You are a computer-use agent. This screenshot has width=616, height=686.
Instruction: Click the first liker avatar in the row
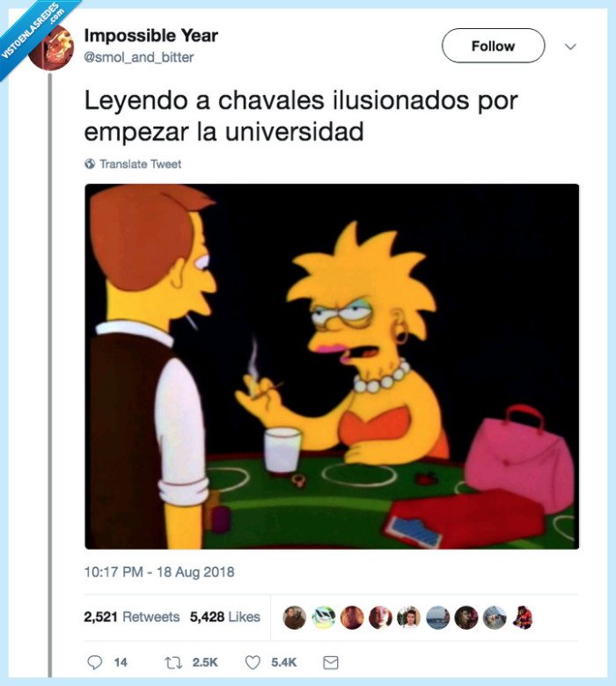pyautogui.click(x=295, y=617)
